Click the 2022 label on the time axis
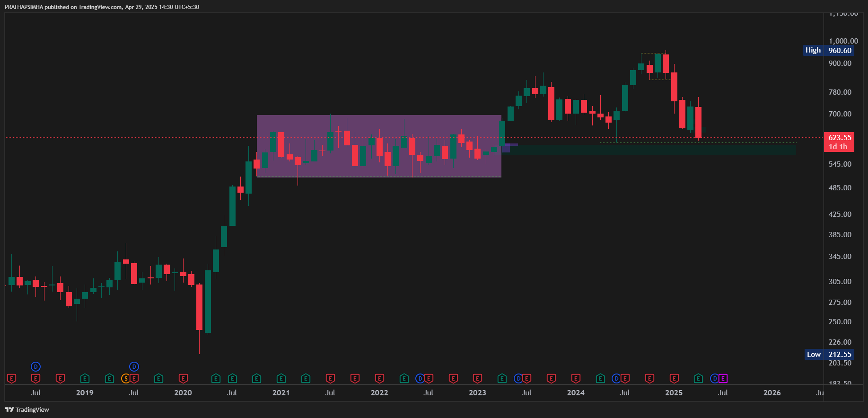Screen dimensions: 868x418 point(379,392)
